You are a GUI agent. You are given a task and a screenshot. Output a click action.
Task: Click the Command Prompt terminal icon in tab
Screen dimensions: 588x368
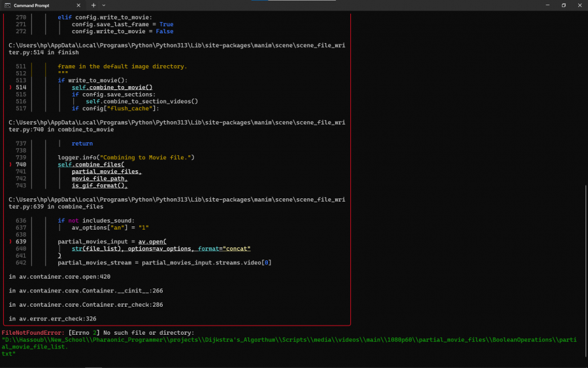(x=7, y=5)
